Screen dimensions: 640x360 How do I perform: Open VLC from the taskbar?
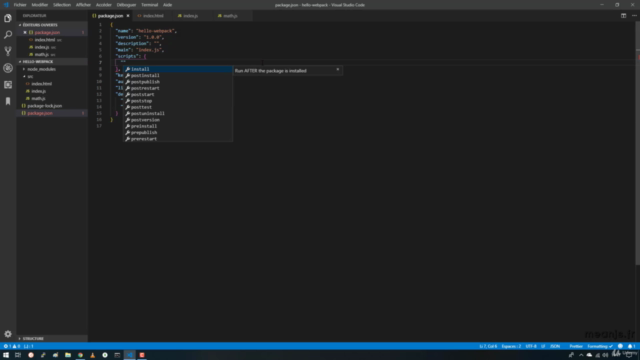point(93,355)
